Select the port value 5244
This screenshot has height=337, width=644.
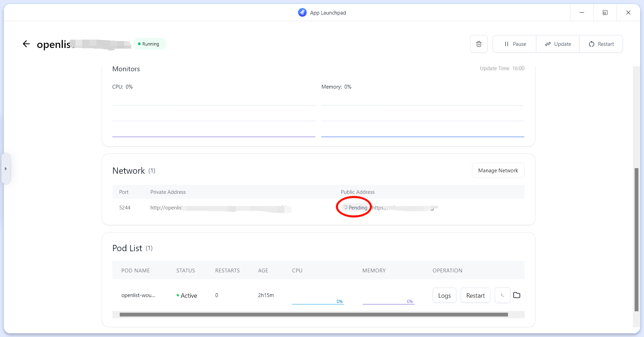click(x=125, y=207)
